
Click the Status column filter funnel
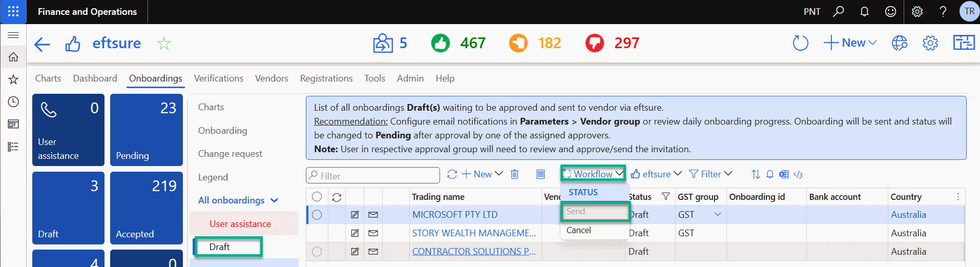[x=665, y=196]
